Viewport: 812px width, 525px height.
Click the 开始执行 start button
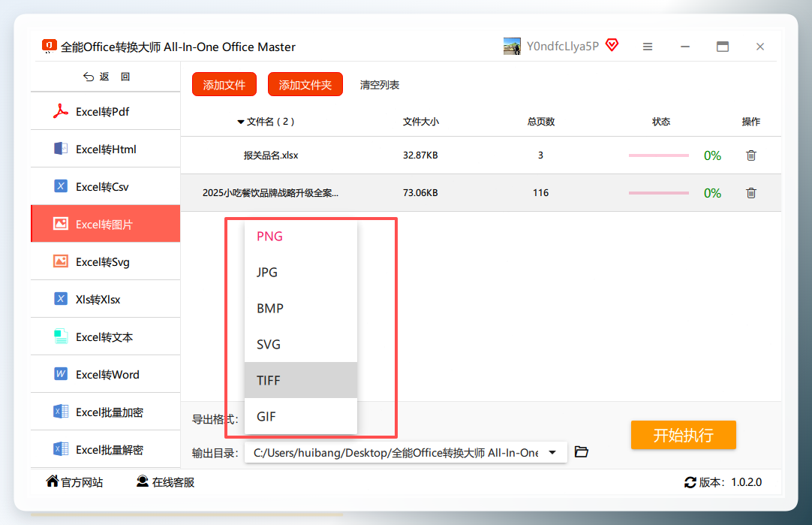(683, 435)
